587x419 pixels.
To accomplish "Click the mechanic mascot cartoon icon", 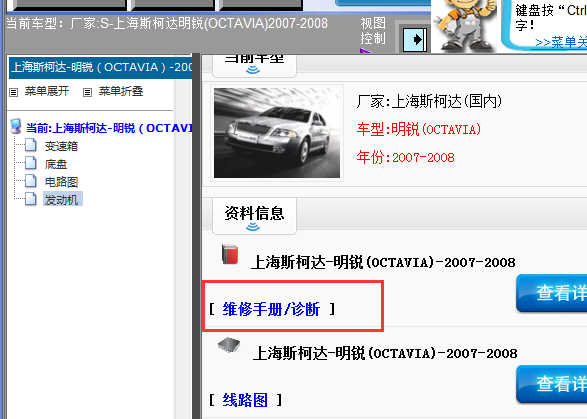I will click(464, 25).
